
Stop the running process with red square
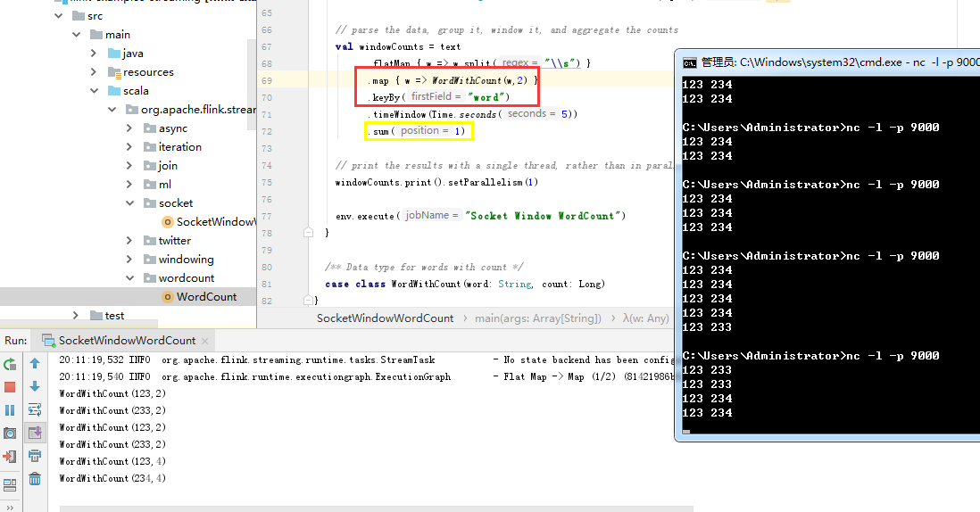pos(10,388)
